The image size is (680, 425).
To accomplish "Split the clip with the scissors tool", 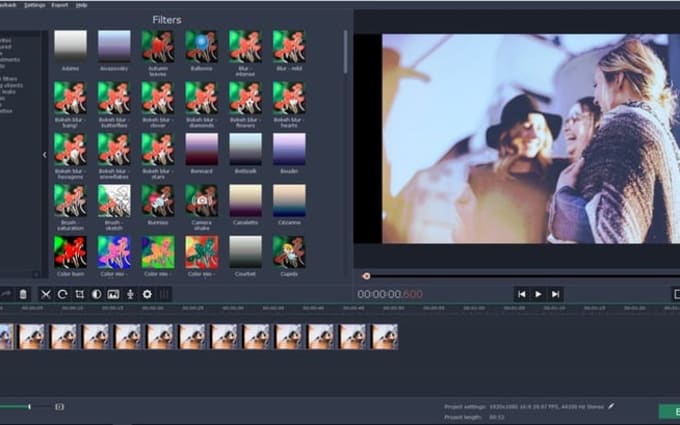I will click(x=46, y=294).
